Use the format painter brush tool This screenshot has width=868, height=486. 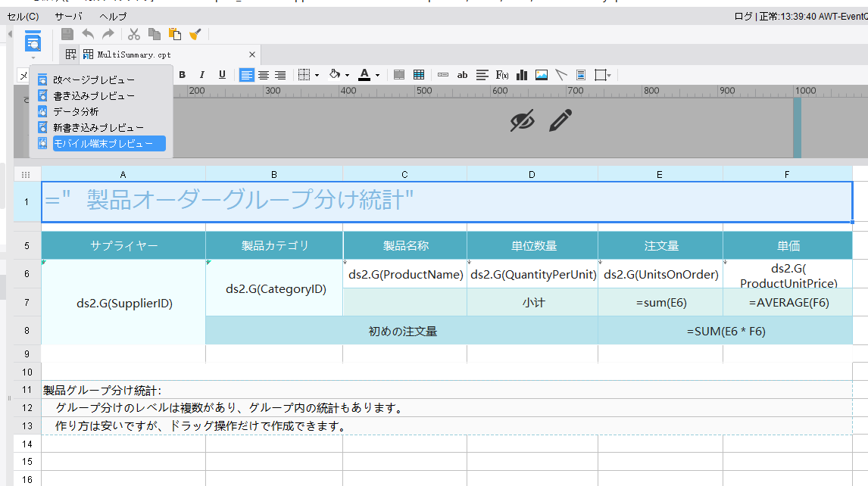[197, 33]
